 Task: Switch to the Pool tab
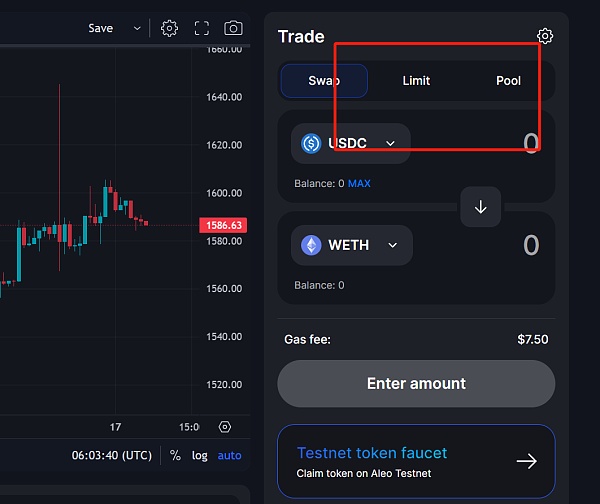[x=508, y=80]
